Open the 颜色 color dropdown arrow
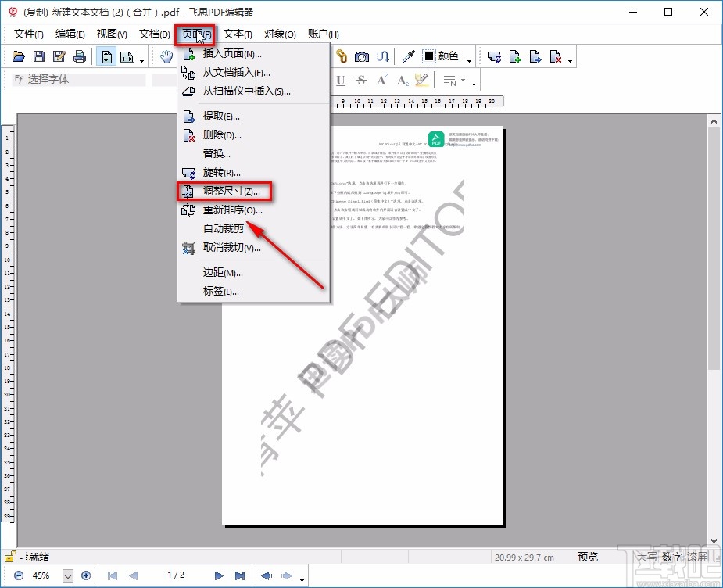Image resolution: width=723 pixels, height=588 pixels. click(470, 60)
